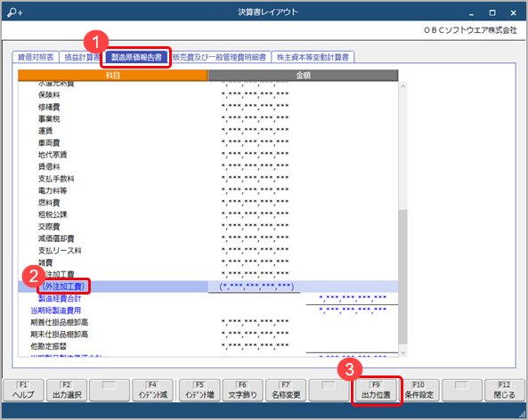Click the F1 ヘルプ button
This screenshot has height=420, width=528.
tap(23, 391)
